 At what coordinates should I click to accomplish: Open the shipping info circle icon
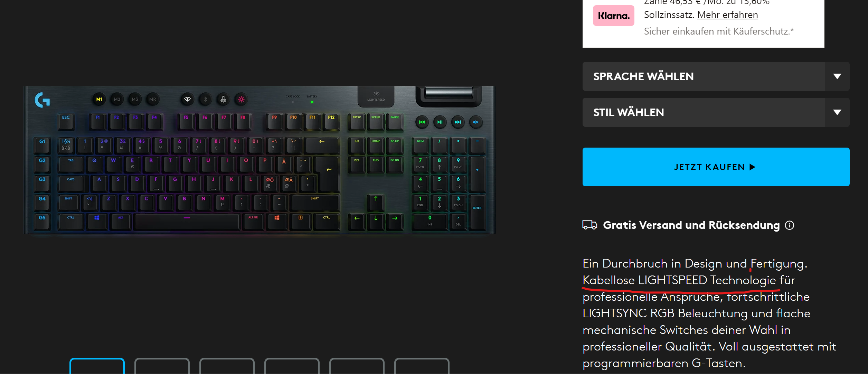[790, 225]
